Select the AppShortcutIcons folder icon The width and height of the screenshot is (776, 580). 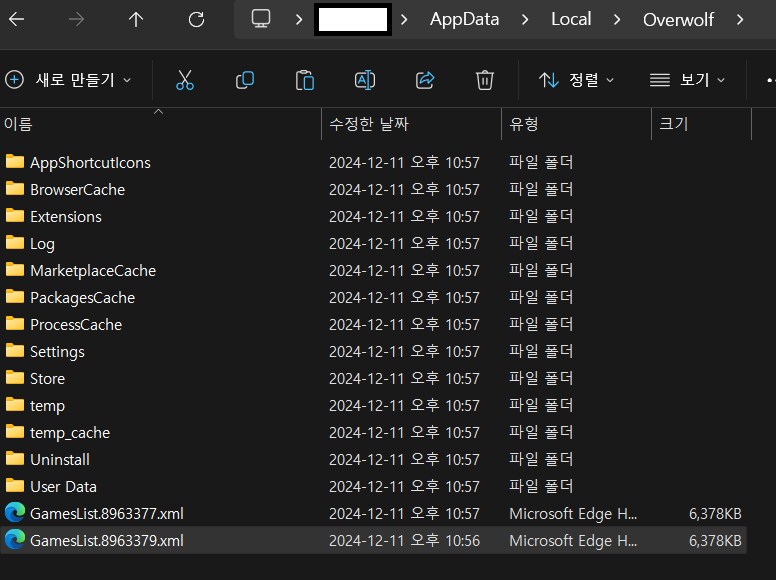[15, 161]
